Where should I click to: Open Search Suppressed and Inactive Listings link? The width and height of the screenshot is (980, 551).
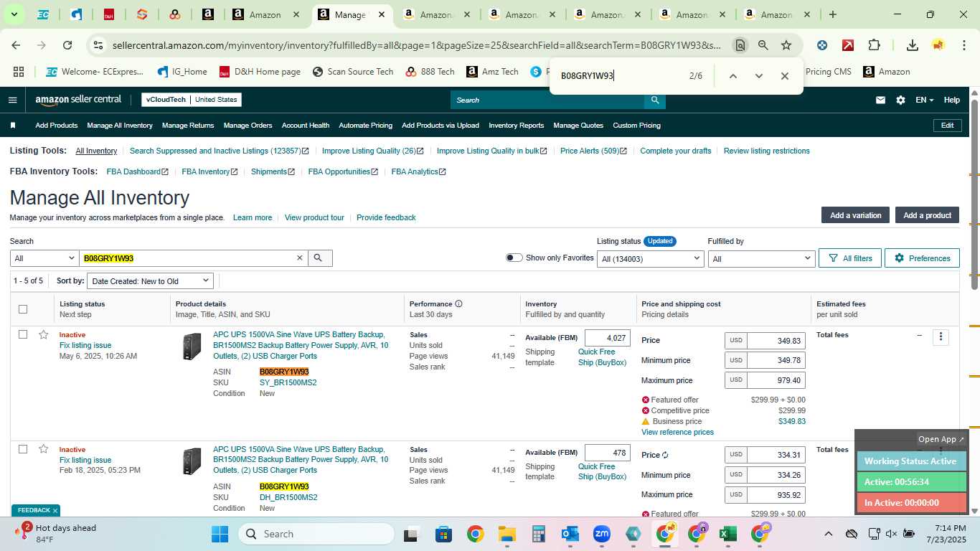(220, 151)
